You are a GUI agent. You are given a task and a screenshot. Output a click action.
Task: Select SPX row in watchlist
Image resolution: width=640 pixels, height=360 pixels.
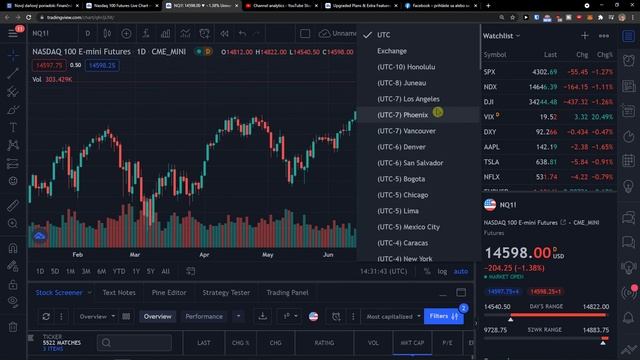click(x=548, y=72)
